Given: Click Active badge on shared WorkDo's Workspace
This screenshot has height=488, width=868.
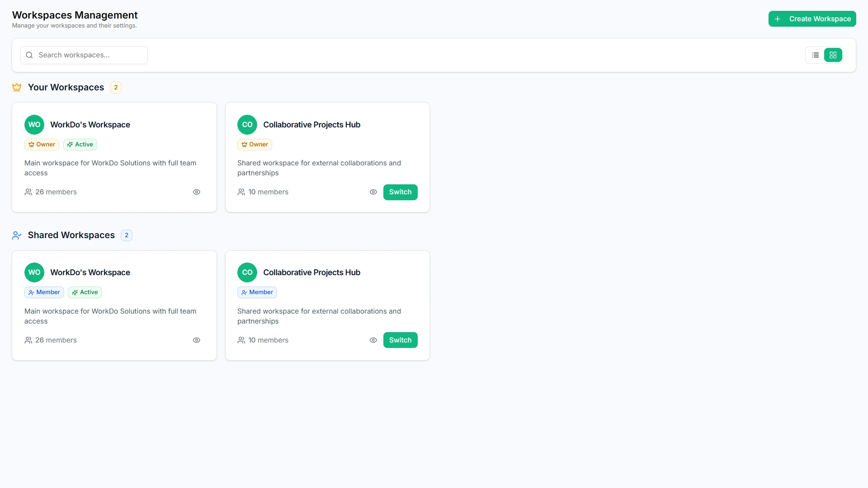Looking at the screenshot, I should (85, 292).
